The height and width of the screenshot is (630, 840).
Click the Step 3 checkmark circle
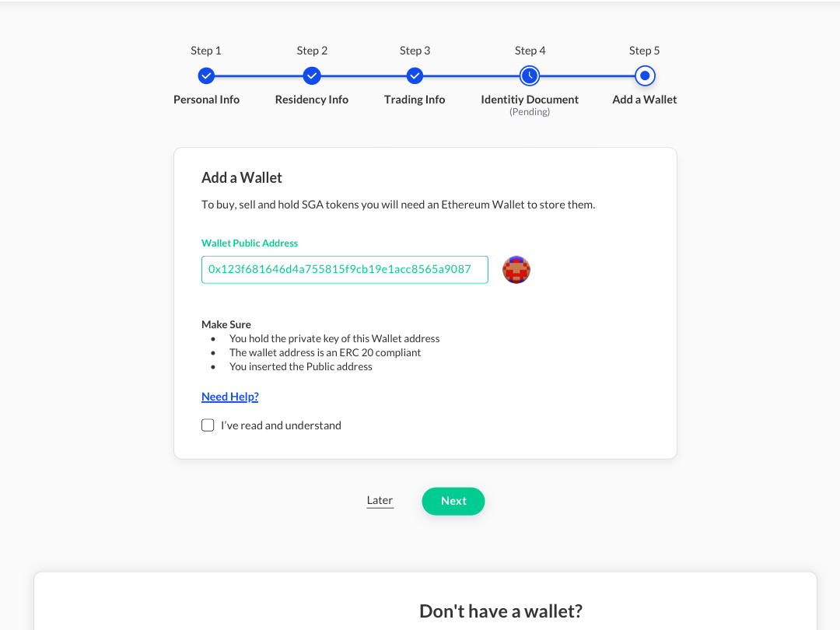pyautogui.click(x=415, y=75)
